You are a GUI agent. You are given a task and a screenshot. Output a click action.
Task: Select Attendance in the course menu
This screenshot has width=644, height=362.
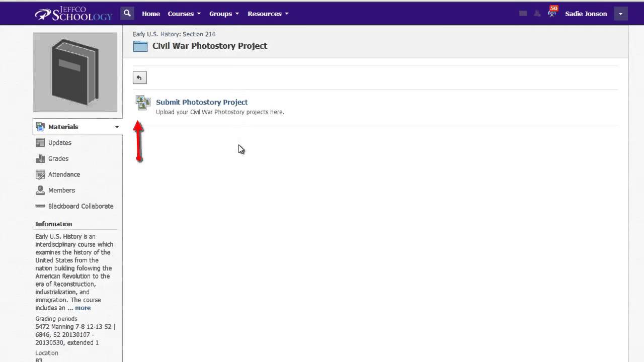tap(64, 174)
